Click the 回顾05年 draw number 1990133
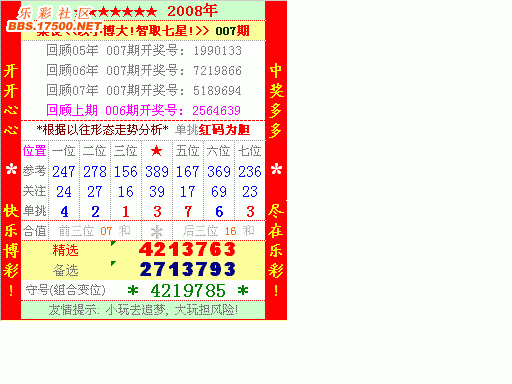The image size is (512, 384). 218,51
